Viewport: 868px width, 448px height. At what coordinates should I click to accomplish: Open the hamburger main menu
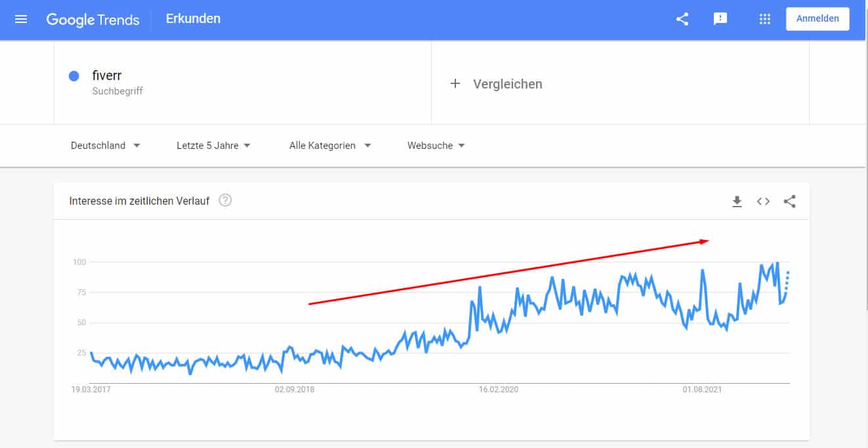click(x=21, y=19)
